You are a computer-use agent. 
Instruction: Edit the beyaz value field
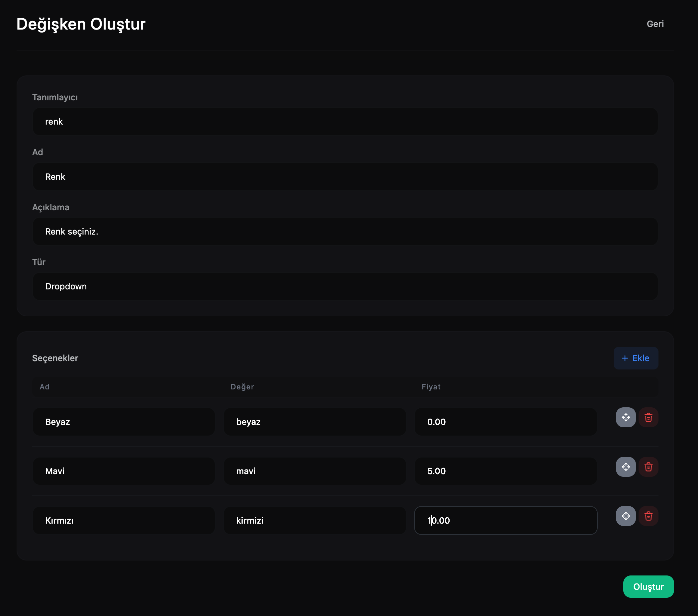[x=314, y=422]
